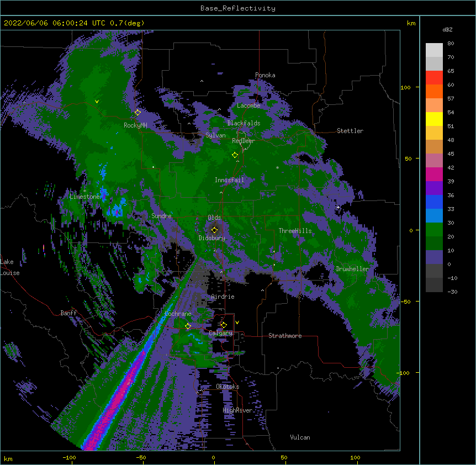The image size is (476, 465).
Task: Click the Airdrie label
Action: click(x=223, y=297)
